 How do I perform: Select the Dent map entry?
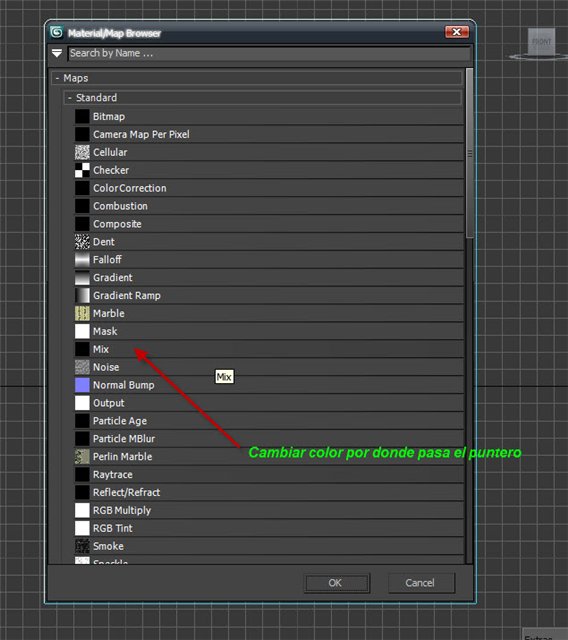(x=269, y=242)
